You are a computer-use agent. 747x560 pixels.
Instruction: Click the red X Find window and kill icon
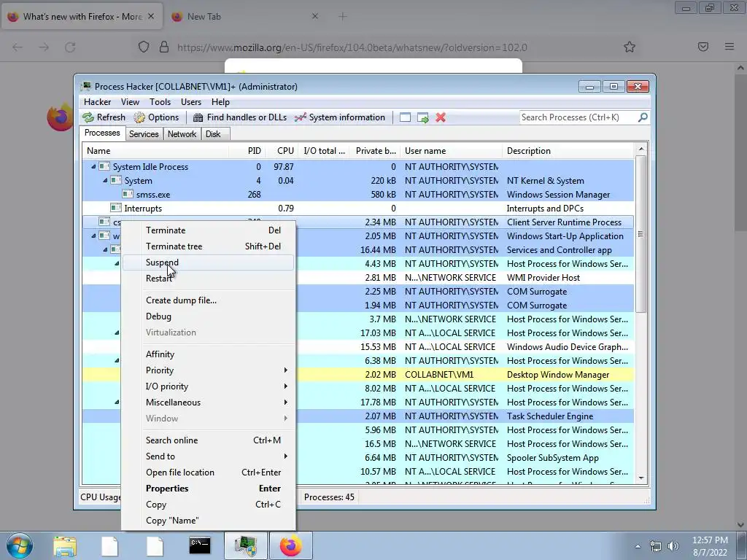(x=441, y=117)
